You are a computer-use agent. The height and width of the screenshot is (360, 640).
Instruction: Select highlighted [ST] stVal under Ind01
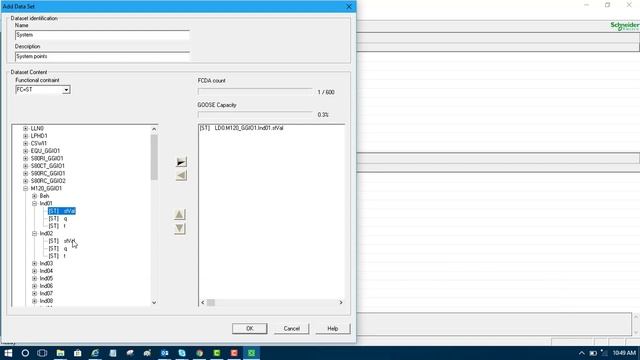click(x=62, y=211)
